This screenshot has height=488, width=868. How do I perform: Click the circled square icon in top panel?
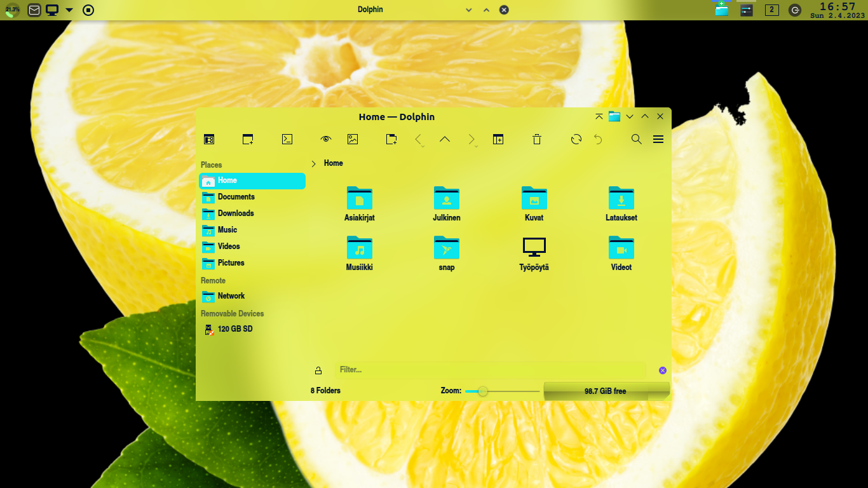click(x=89, y=10)
